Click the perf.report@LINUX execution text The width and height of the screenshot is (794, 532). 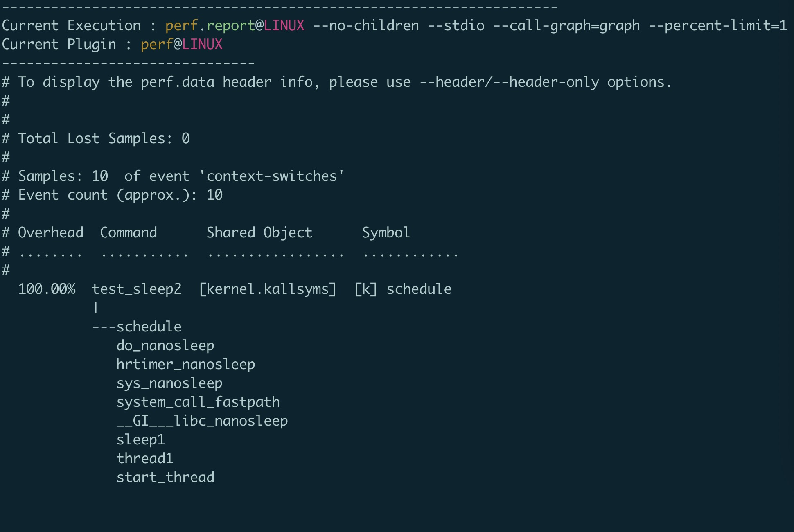(x=235, y=25)
